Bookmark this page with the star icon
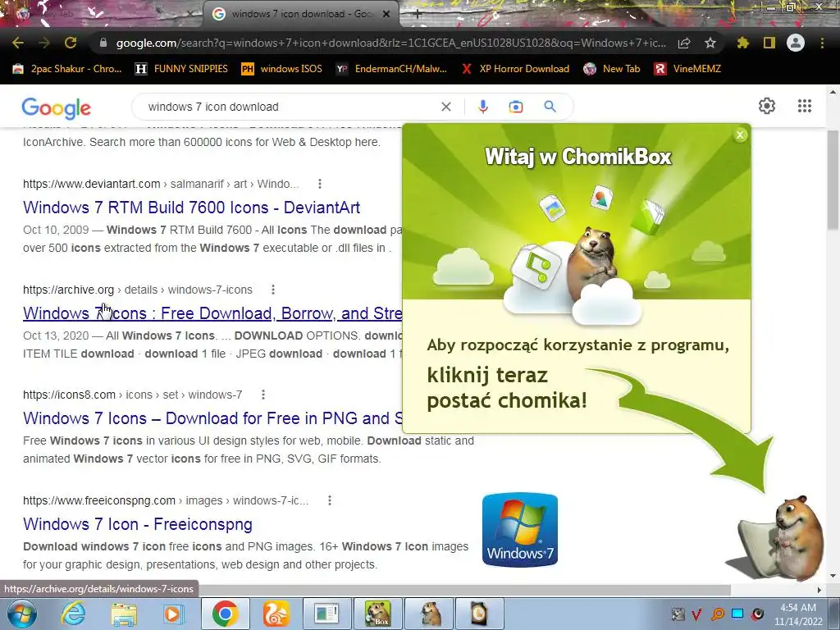The width and height of the screenshot is (840, 630). (710, 43)
